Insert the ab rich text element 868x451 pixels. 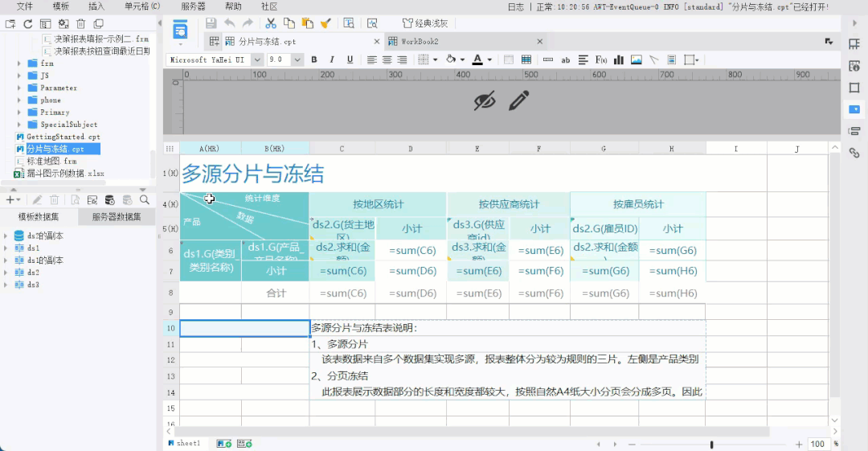[566, 59]
